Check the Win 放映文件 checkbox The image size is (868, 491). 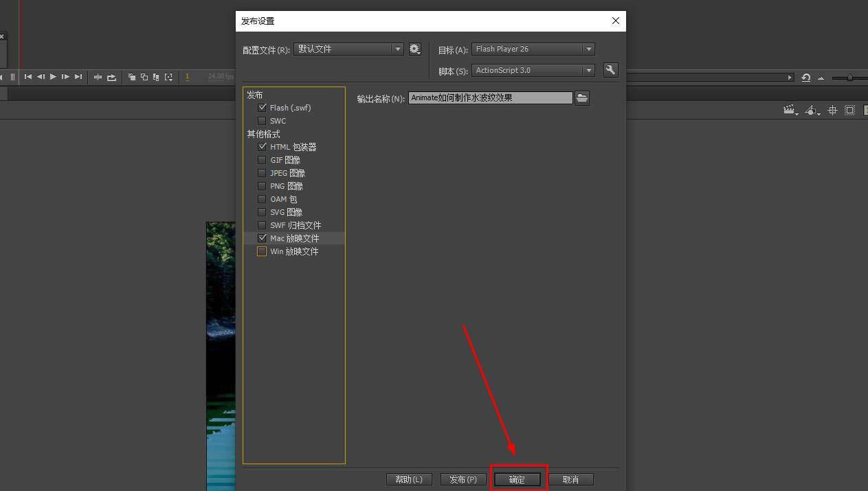[262, 251]
